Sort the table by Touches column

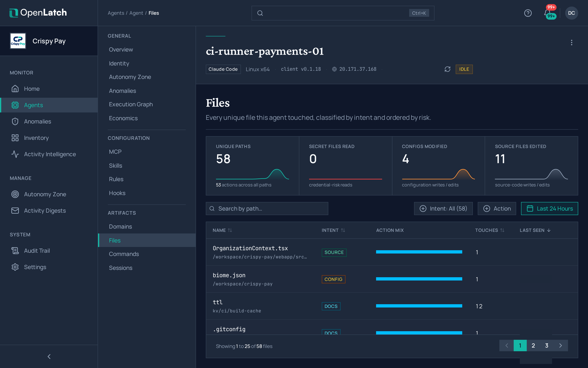[x=490, y=230]
